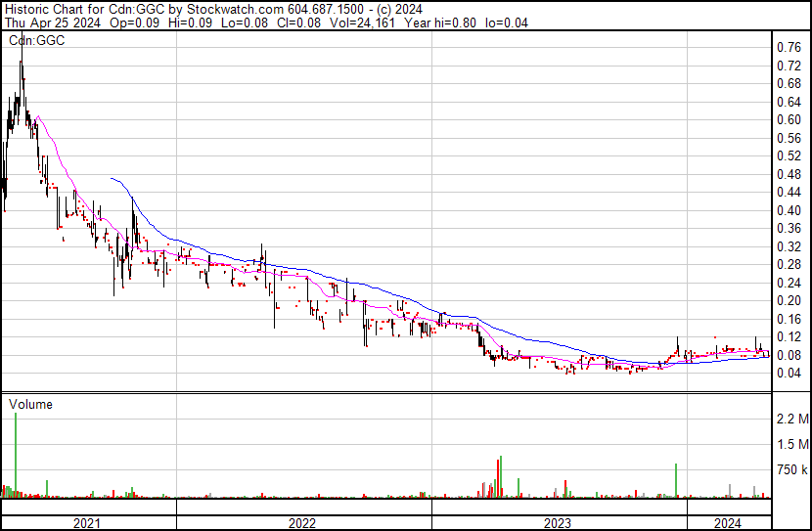
Task: Click the 0.40 price axis label
Action: tap(789, 210)
